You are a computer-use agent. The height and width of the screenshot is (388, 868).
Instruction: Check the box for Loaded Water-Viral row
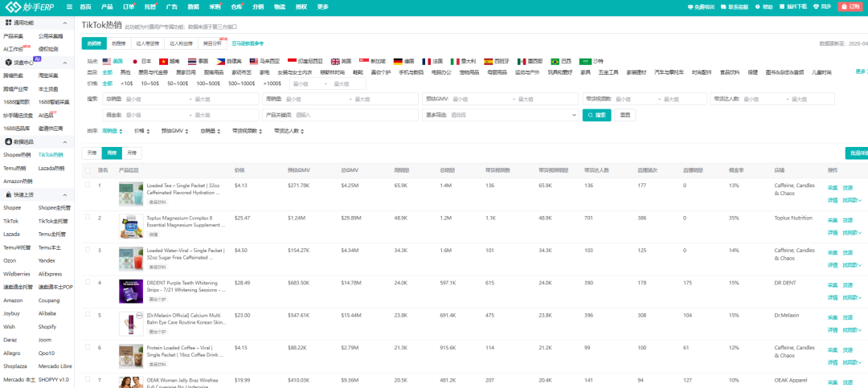pos(88,250)
